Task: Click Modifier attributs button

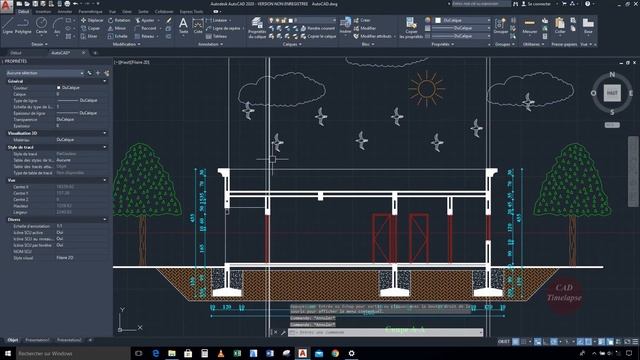Action: point(372,36)
